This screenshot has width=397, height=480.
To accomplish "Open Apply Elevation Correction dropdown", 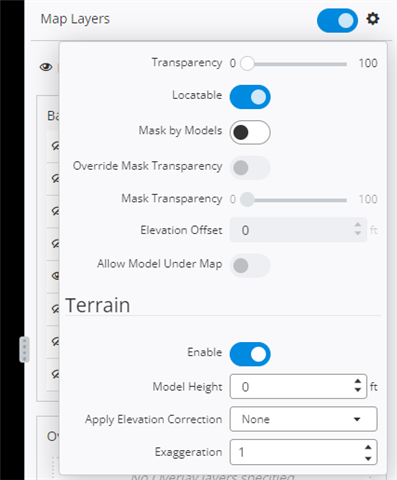I will [303, 419].
